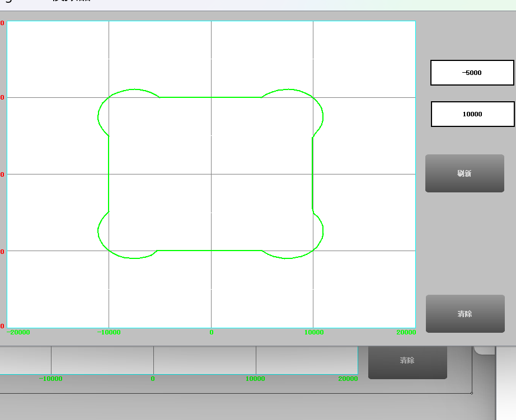Screen dimensions: 516x420
Task: Click the input field showing 10000
Action: pos(472,114)
